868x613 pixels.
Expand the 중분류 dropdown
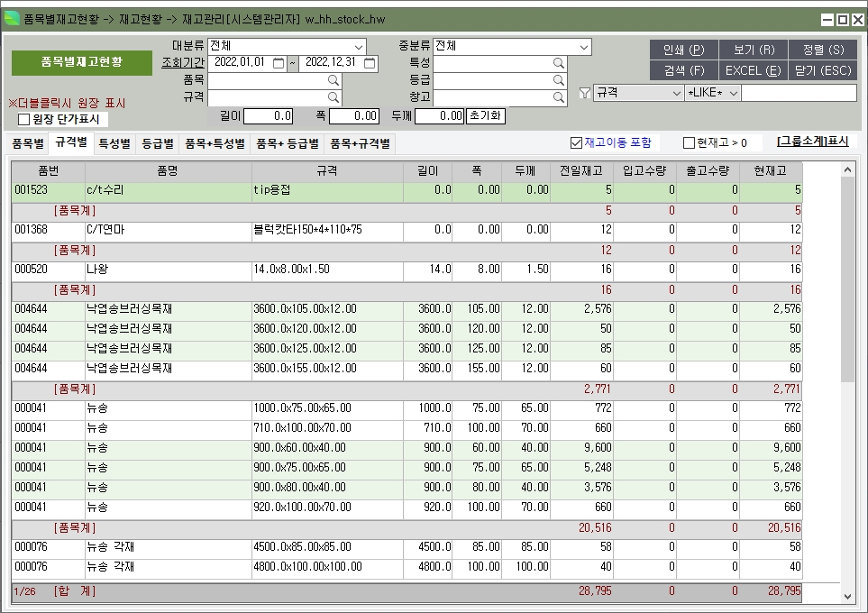(583, 47)
